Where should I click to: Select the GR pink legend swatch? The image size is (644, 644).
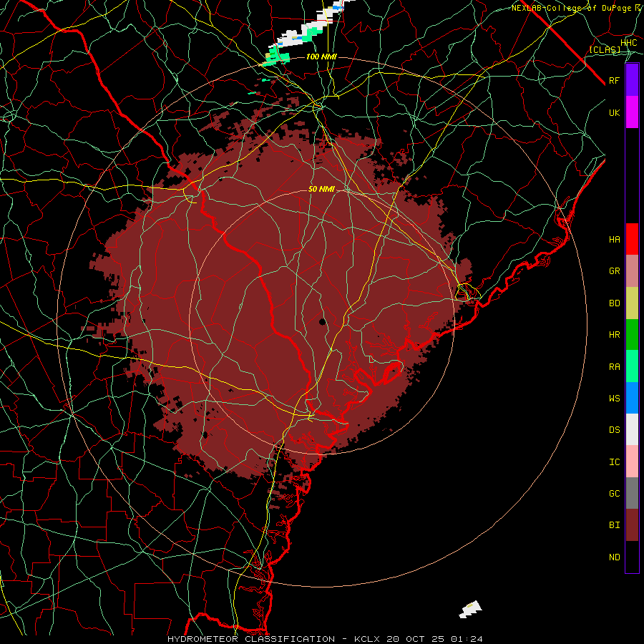(x=632, y=270)
